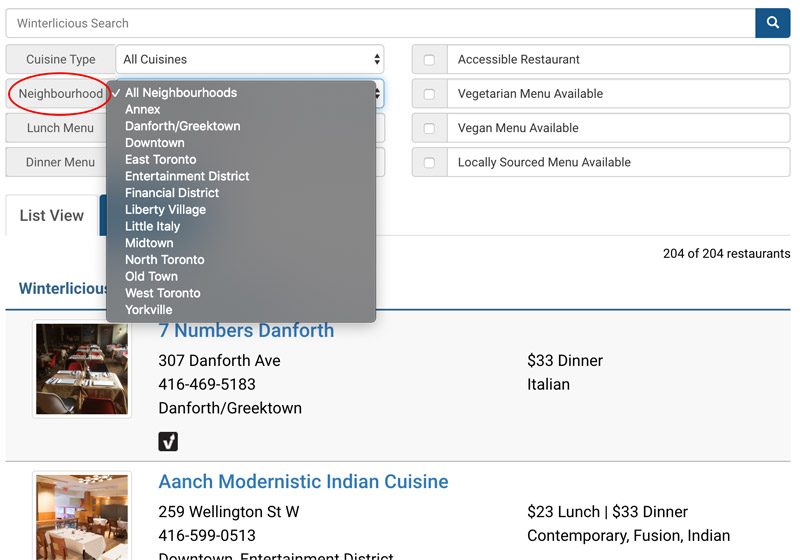Choose West Toronto option

241,293
